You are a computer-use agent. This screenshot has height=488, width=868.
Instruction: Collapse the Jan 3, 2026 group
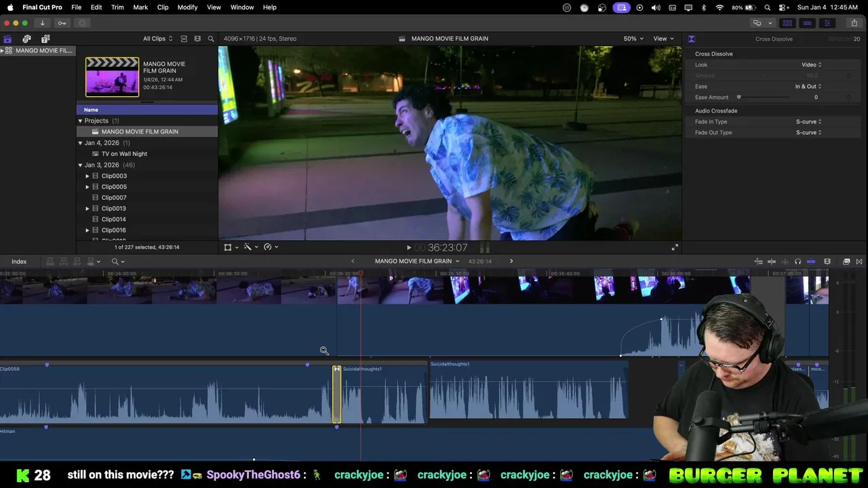pos(80,165)
